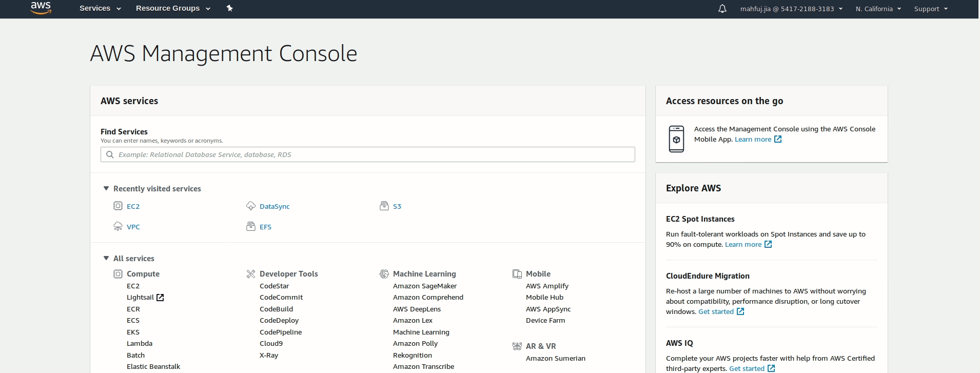Open Elastic Beanstalk under Compute
980x373 pixels.
pyautogui.click(x=153, y=366)
